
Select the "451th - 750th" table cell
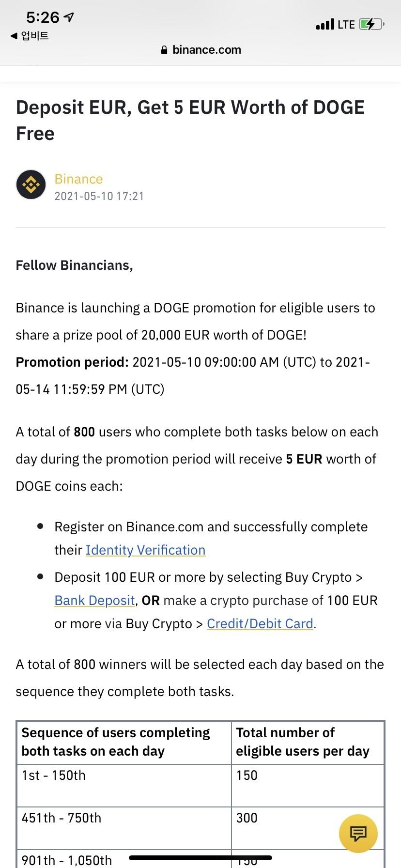[123, 828]
